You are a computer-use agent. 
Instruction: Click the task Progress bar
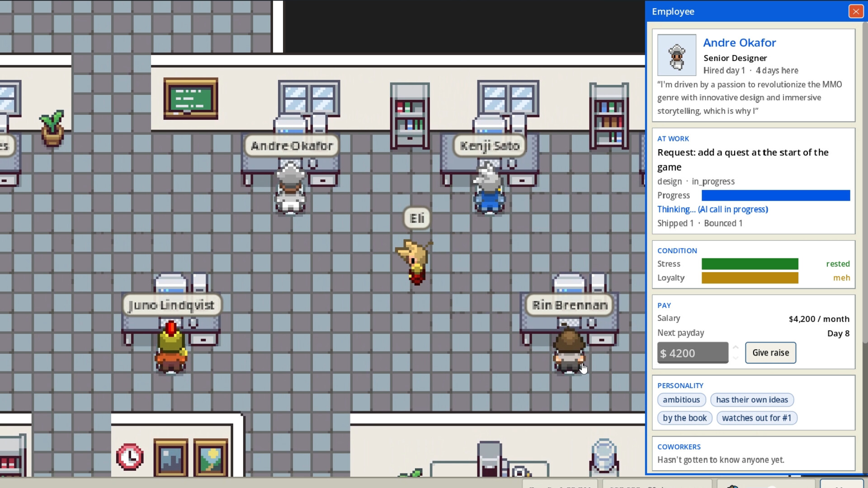775,195
